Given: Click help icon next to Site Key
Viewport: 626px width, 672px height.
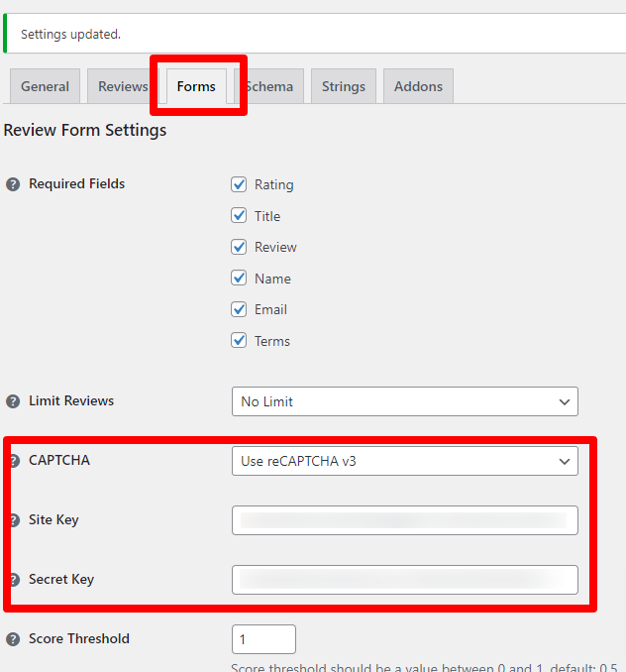Looking at the screenshot, I should click(x=15, y=520).
